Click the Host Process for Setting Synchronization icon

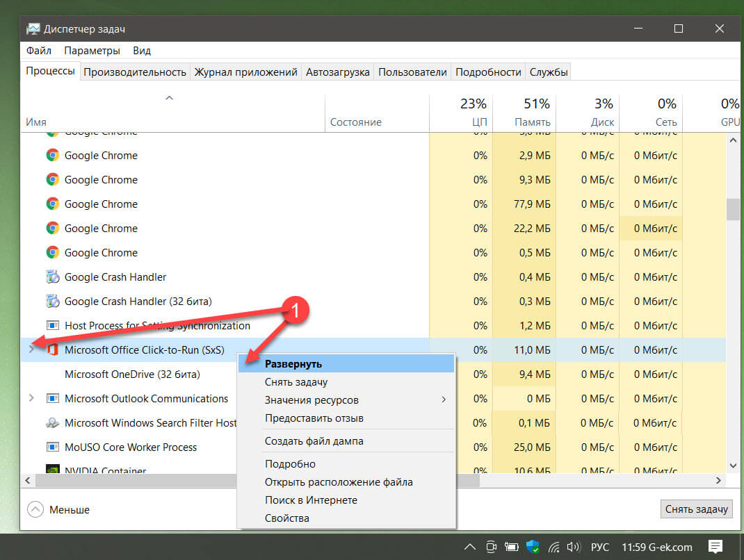[x=52, y=325]
